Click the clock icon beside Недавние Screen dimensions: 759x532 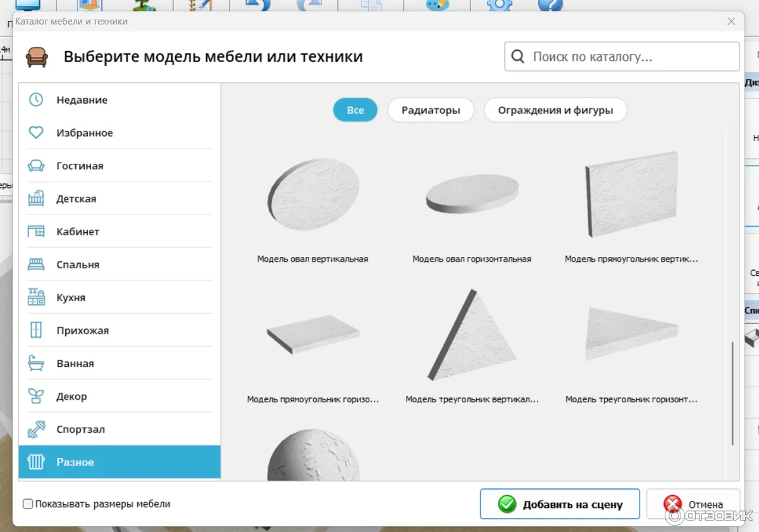point(36,100)
